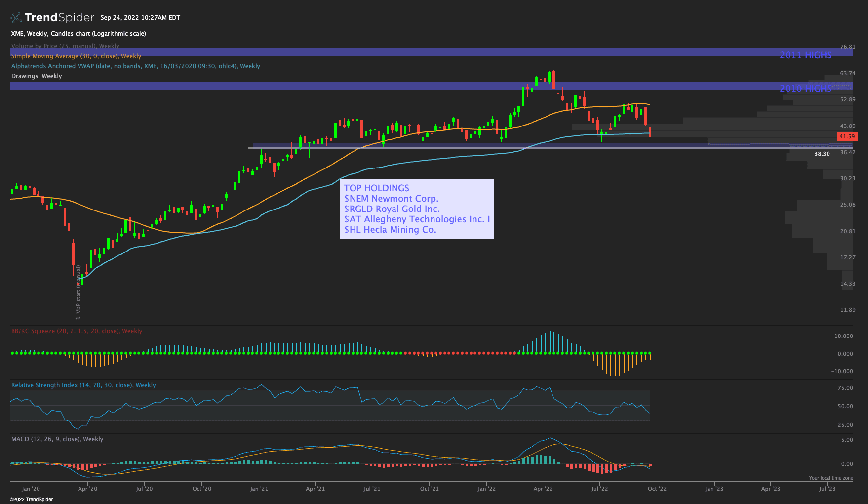This screenshot has height=504, width=868.
Task: Click the Your local time zone link
Action: (x=830, y=478)
